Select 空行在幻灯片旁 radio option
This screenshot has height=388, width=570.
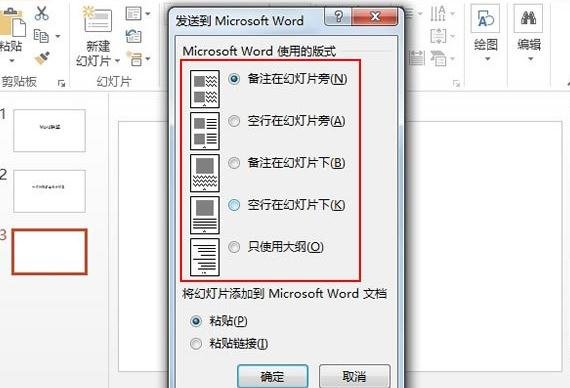(234, 121)
